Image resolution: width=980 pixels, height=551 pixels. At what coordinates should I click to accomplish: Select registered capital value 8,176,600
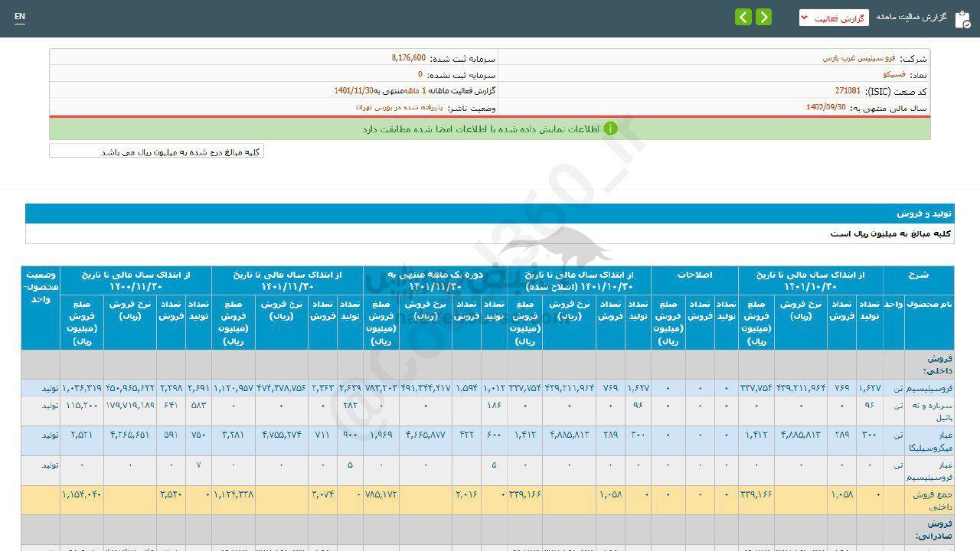(x=408, y=58)
